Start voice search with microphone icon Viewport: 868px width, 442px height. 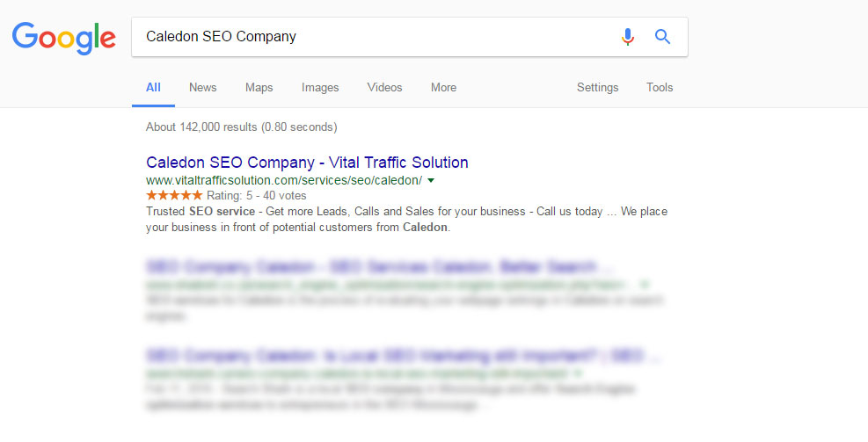[627, 37]
